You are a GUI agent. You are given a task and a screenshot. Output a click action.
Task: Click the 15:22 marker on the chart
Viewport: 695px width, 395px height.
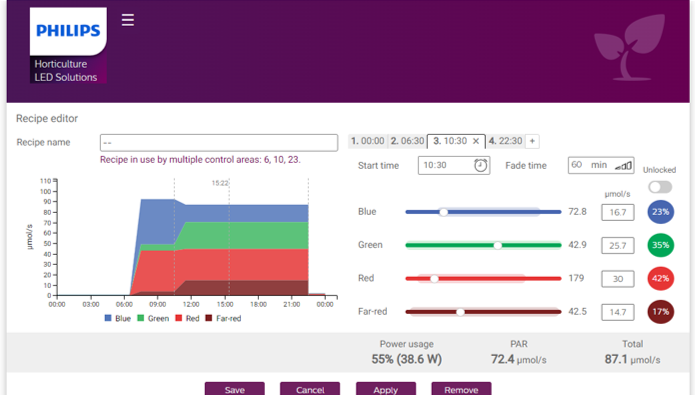pos(220,183)
